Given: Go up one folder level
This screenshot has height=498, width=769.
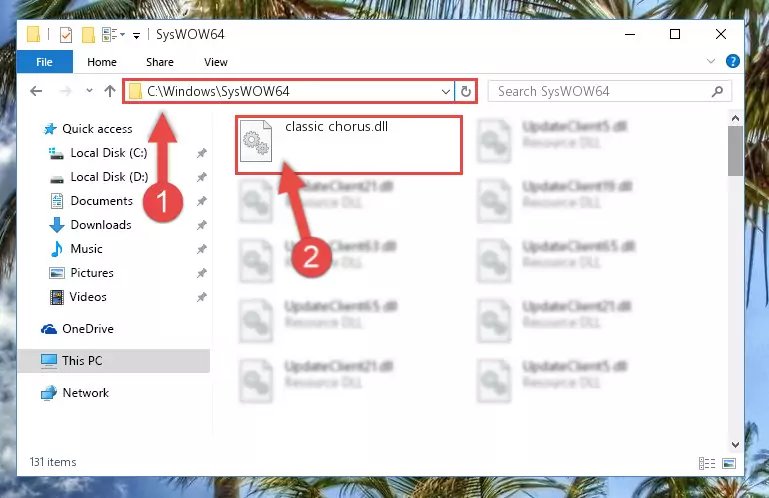Looking at the screenshot, I should (x=110, y=91).
